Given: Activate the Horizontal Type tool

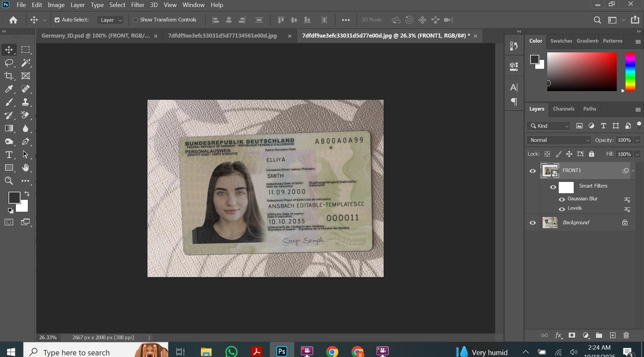Looking at the screenshot, I should [9, 155].
